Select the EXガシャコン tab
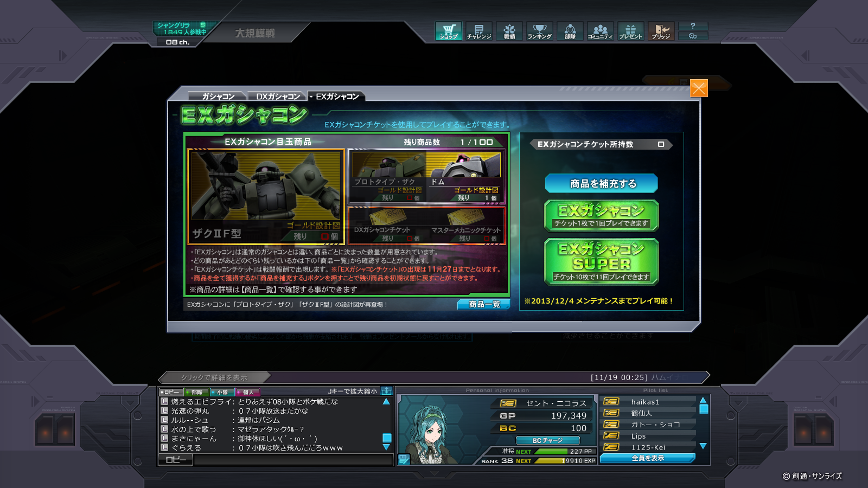Screen dimensions: 868x488 336,97
